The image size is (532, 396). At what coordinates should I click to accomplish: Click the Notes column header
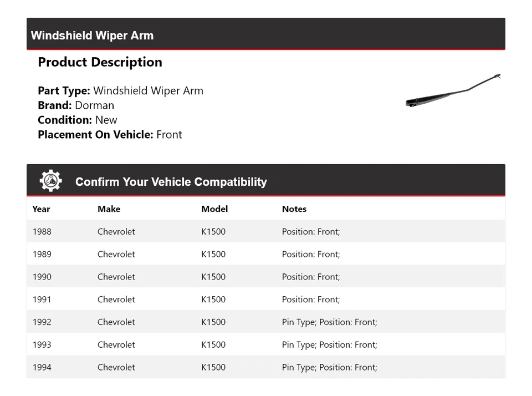pyautogui.click(x=294, y=209)
